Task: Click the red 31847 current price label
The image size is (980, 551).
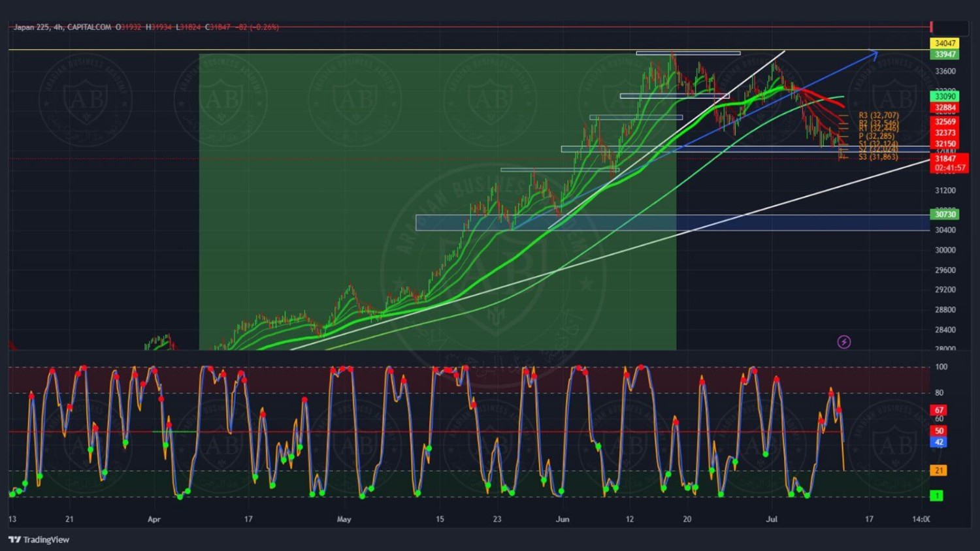Action: point(948,159)
